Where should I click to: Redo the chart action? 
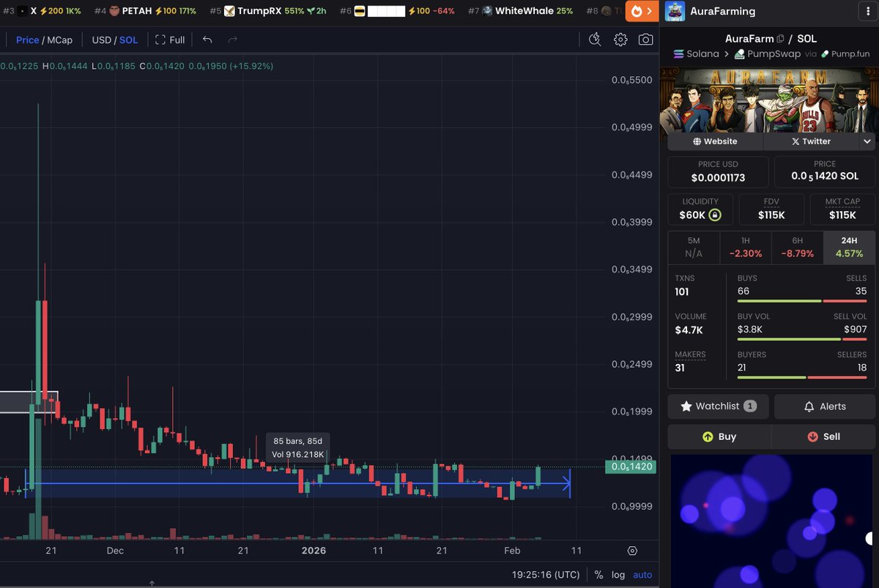click(x=233, y=40)
